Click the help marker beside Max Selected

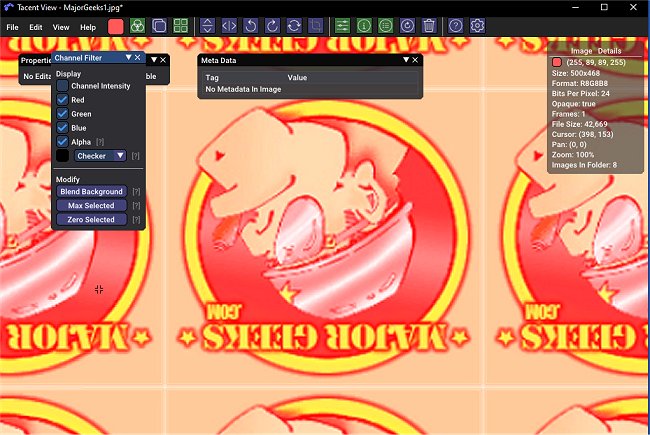coord(136,206)
